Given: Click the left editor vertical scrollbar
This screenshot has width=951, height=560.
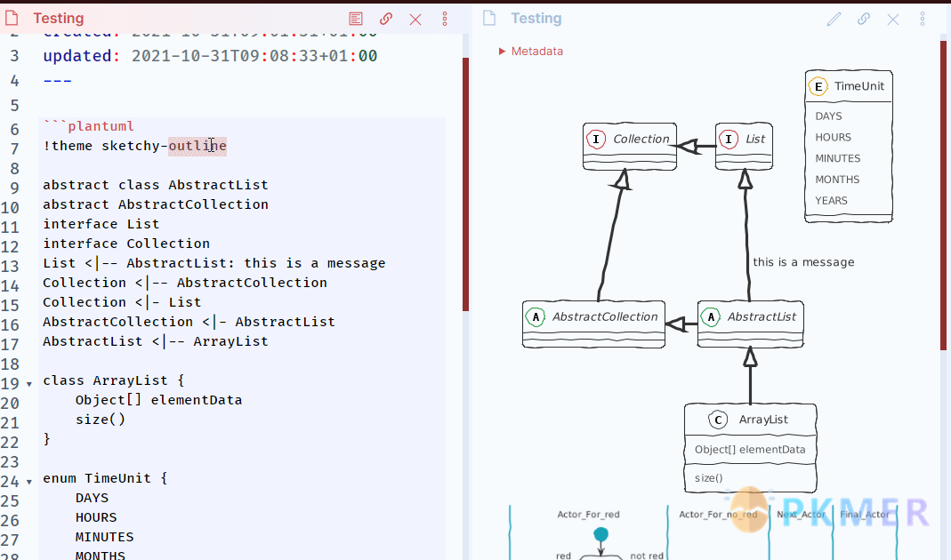Looking at the screenshot, I should (466, 184).
